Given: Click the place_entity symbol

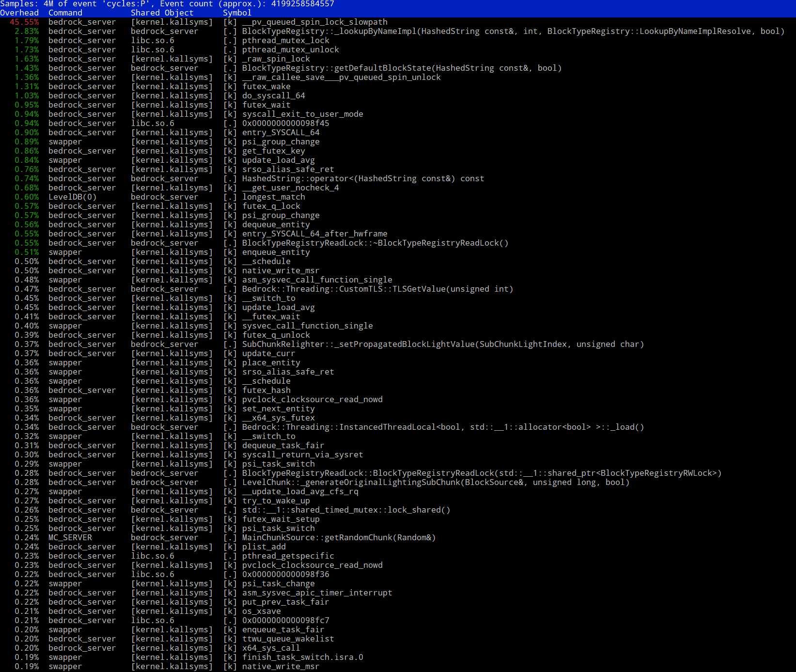Looking at the screenshot, I should (271, 363).
